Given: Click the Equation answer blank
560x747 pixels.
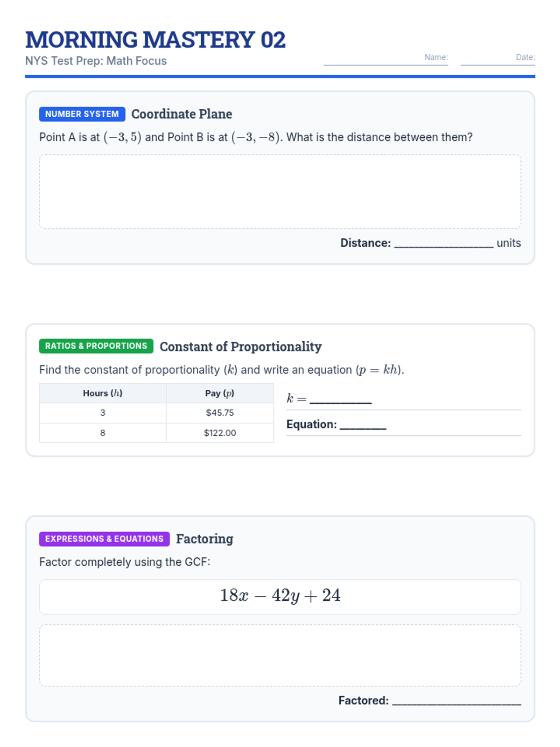Looking at the screenshot, I should tap(363, 424).
